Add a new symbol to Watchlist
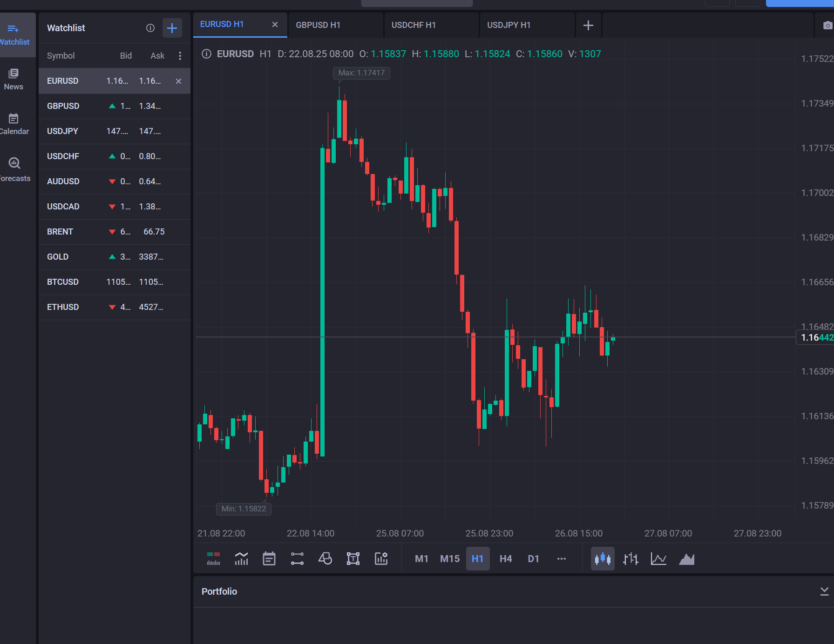834x644 pixels. coord(172,28)
